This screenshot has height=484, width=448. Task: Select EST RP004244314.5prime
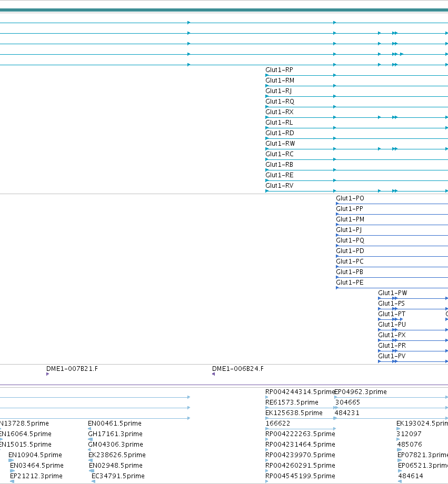300,392
